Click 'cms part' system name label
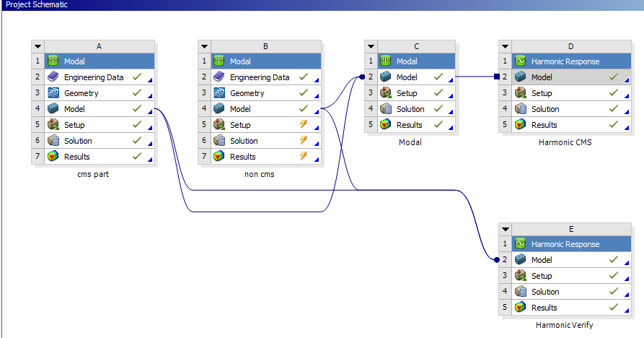Viewport: 644px width, 338px height. 93,174
